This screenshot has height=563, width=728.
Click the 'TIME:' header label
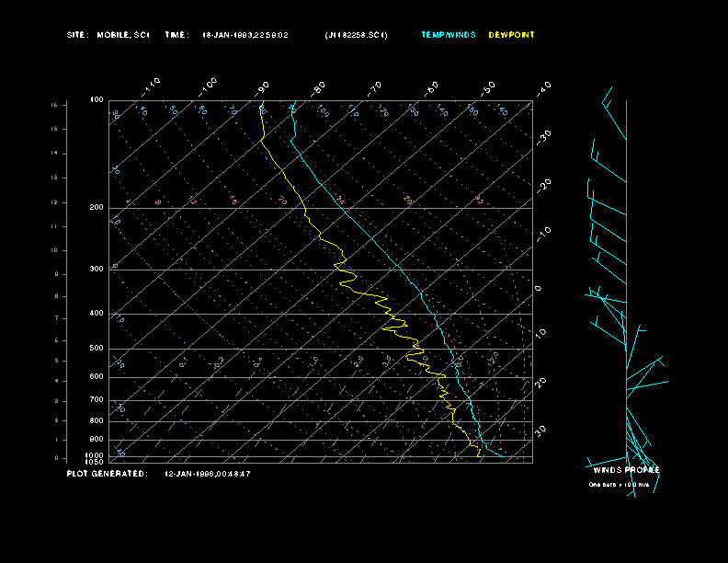176,35
